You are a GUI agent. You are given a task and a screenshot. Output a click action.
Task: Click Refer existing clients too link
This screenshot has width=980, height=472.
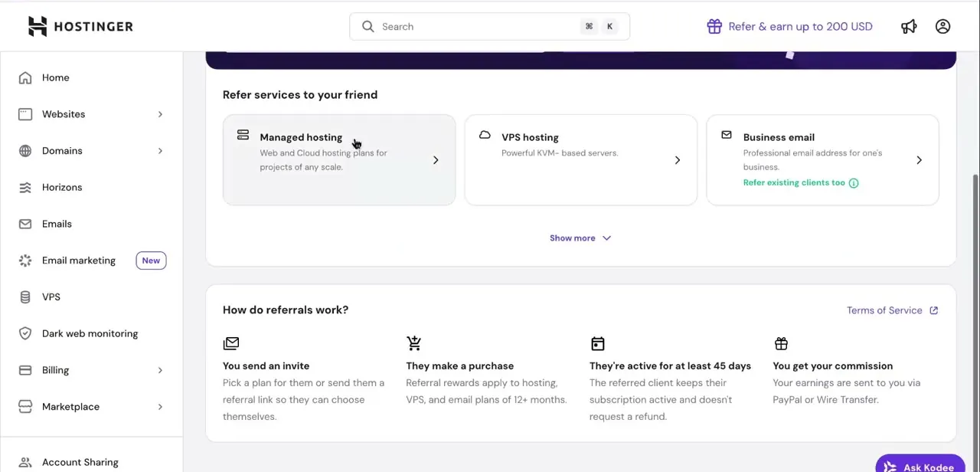pos(794,183)
